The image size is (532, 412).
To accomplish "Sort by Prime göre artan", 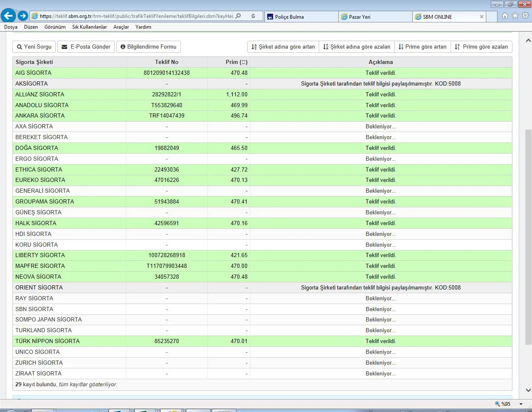I will [x=422, y=47].
